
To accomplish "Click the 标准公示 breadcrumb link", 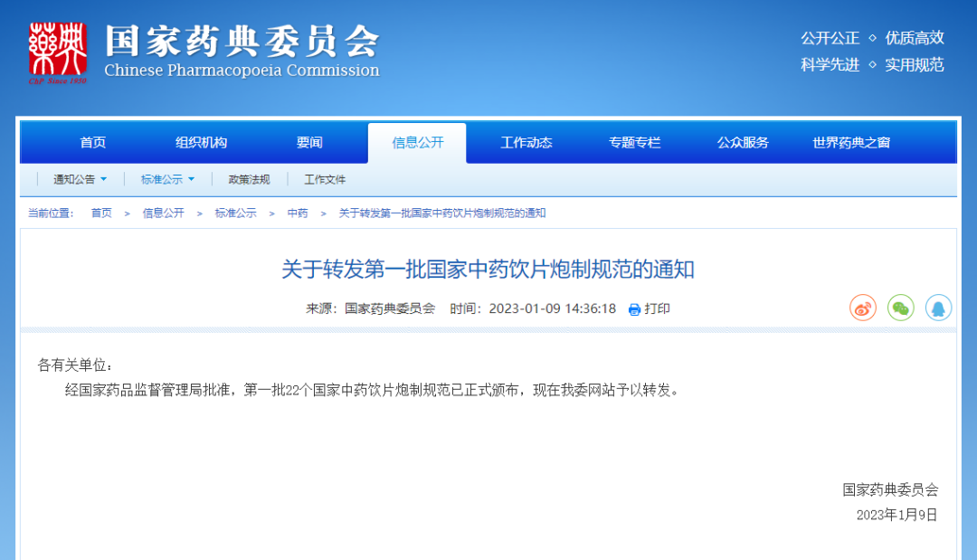I will pos(235,213).
